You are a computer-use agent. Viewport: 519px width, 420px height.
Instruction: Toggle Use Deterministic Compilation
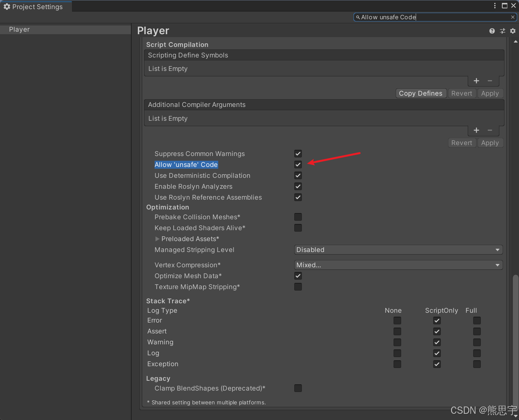(298, 176)
